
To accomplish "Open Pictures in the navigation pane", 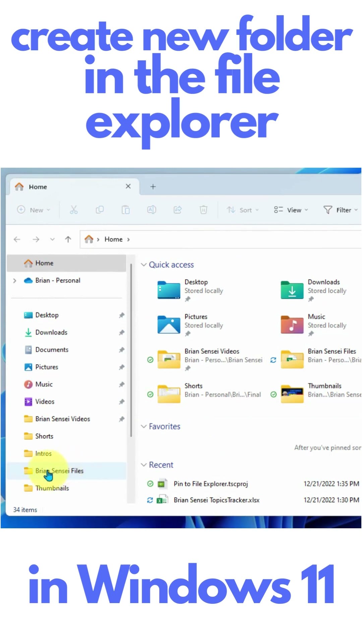I will (x=47, y=367).
